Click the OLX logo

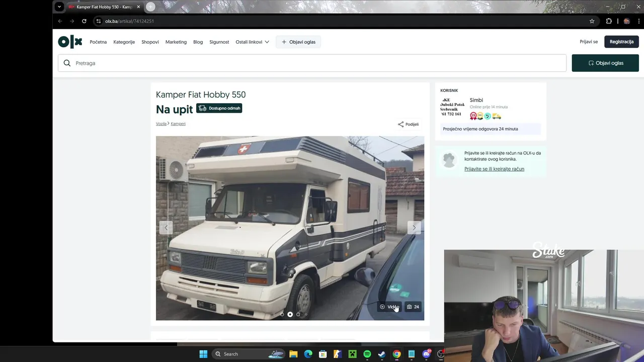coord(70,42)
